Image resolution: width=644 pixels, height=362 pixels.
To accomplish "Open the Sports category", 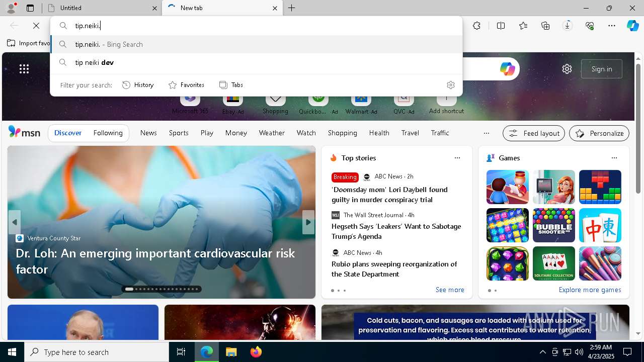I will [x=179, y=133].
